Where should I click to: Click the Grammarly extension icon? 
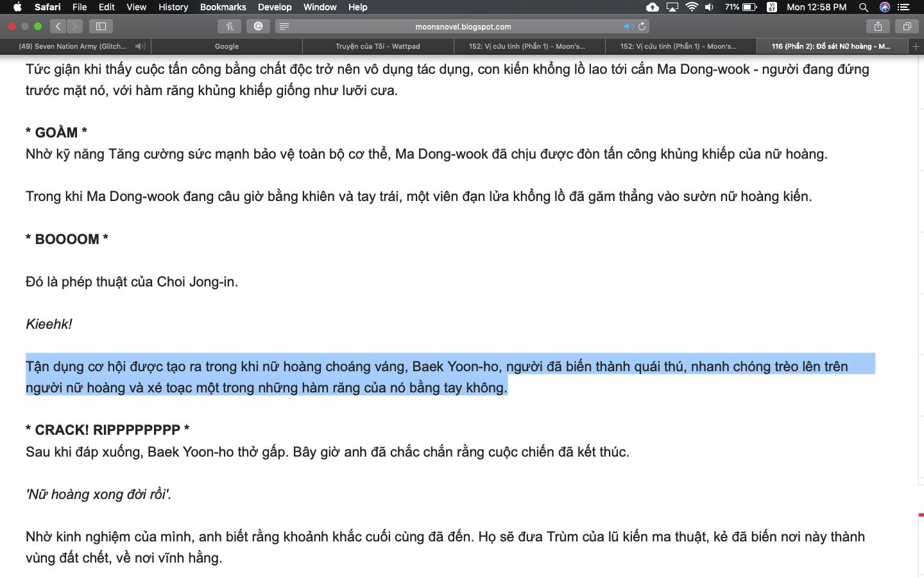point(258,26)
